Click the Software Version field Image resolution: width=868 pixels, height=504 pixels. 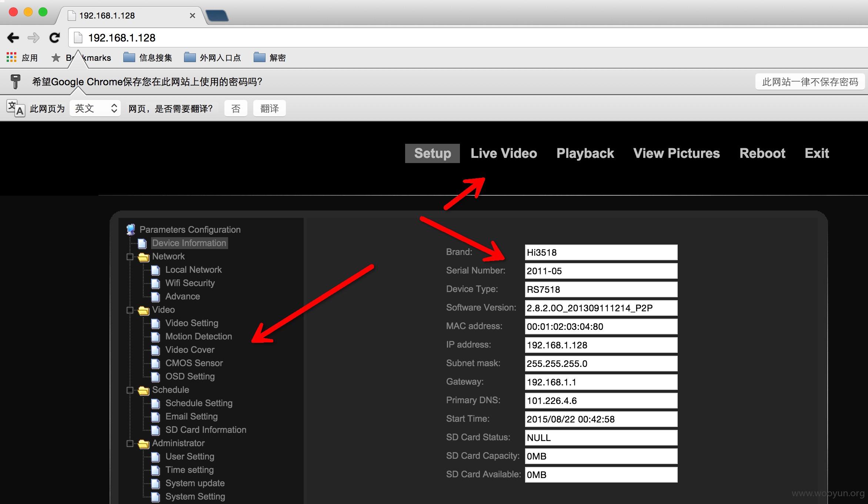(x=601, y=308)
